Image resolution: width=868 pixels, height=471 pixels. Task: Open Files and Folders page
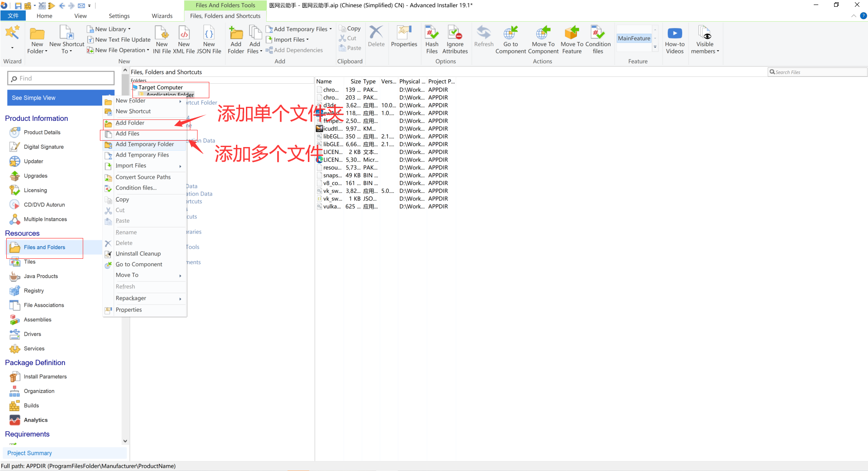(x=44, y=247)
